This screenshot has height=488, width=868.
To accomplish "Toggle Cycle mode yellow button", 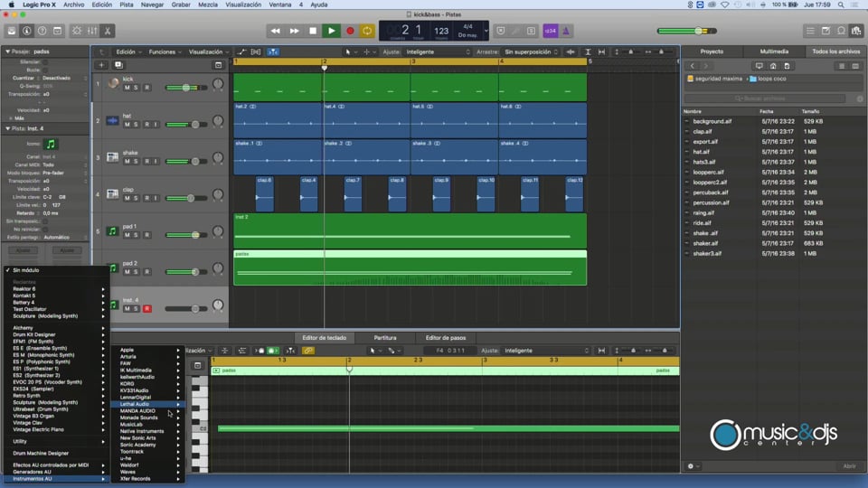I will (x=367, y=31).
